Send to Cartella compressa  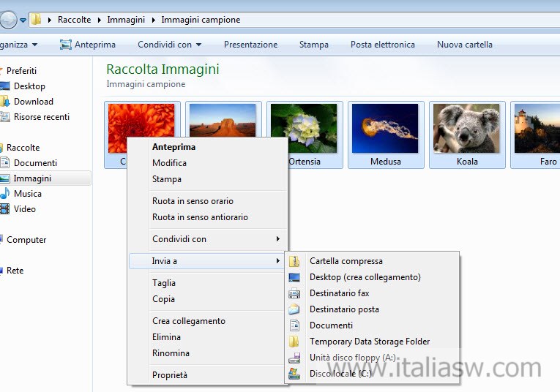pyautogui.click(x=373, y=261)
